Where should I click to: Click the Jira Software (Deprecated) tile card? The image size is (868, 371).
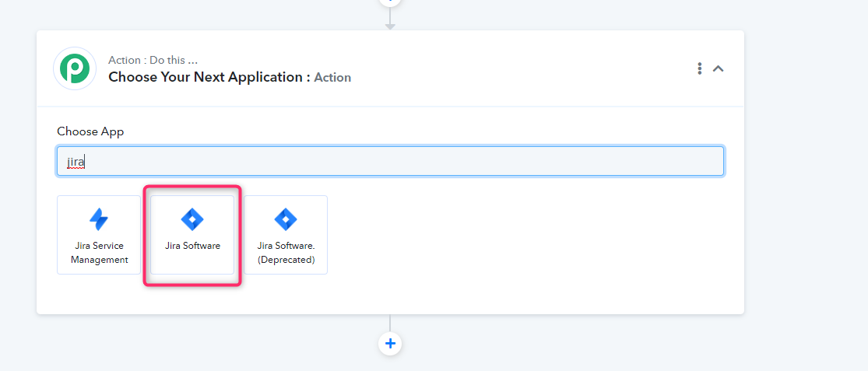point(286,234)
